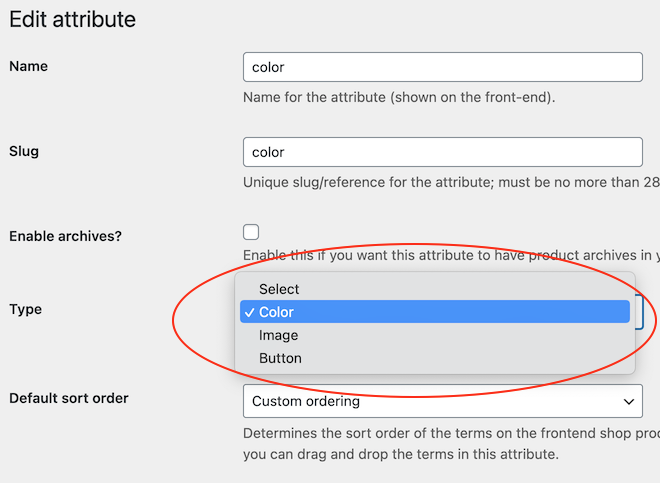The width and height of the screenshot is (660, 483).
Task: Click the Default sort order label
Action: 68,398
